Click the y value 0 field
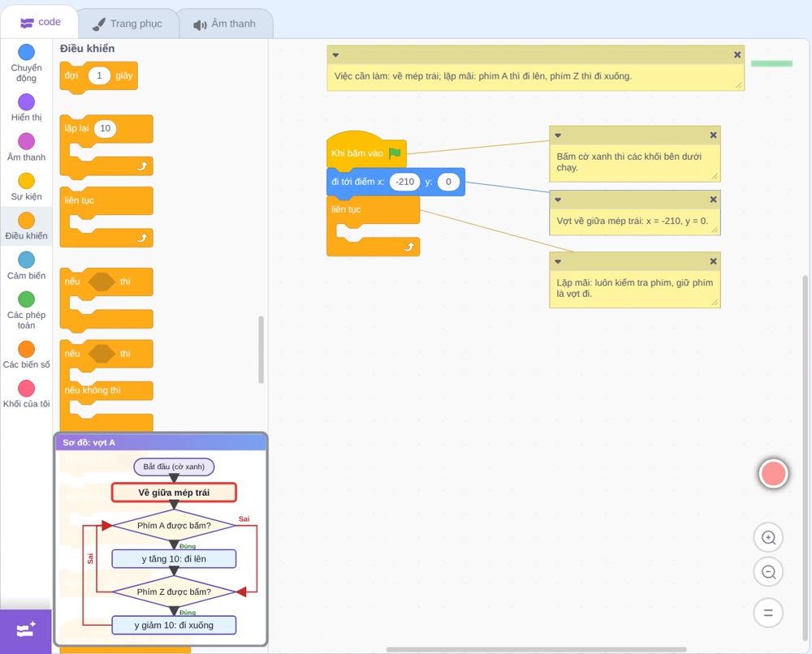 [x=448, y=182]
